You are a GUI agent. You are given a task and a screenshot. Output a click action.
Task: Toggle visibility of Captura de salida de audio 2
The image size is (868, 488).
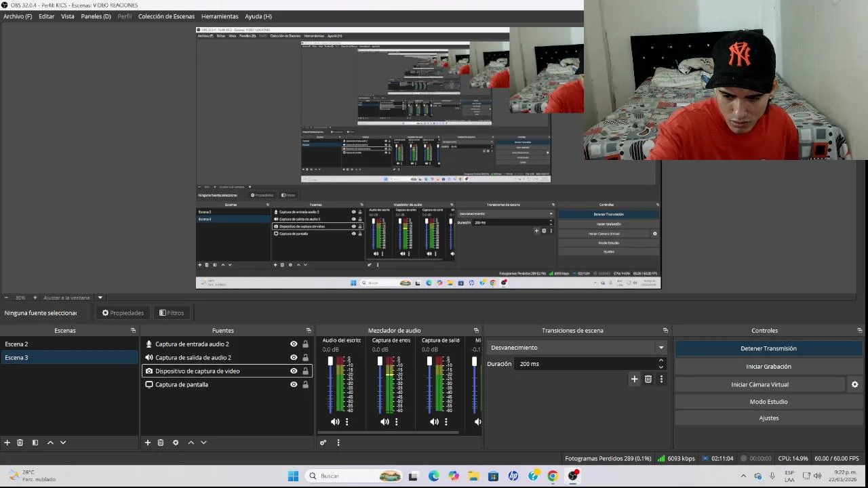coord(294,358)
